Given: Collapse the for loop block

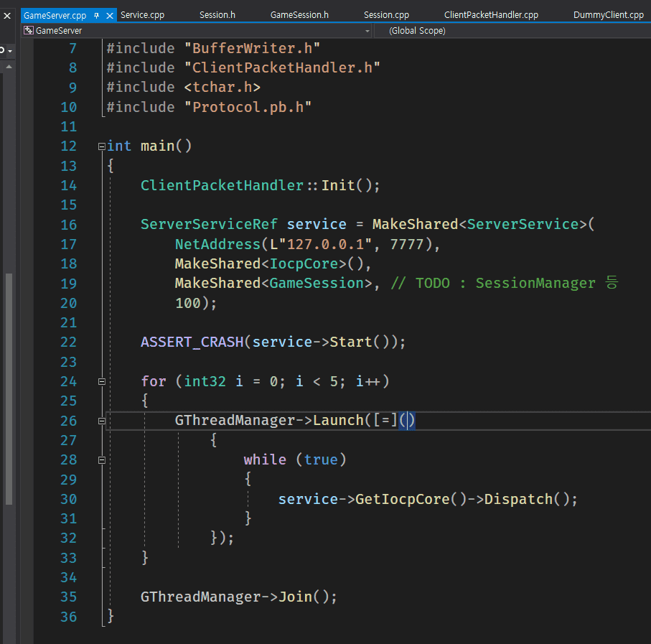Looking at the screenshot, I should pos(101,381).
